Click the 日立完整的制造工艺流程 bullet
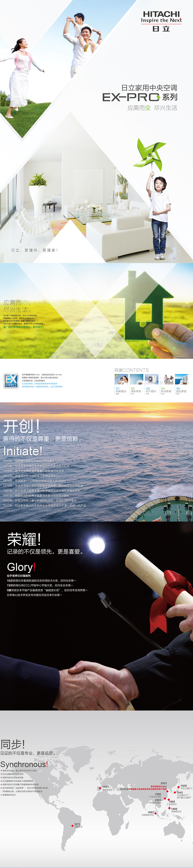This screenshot has height=868, width=193. click(x=12, y=774)
